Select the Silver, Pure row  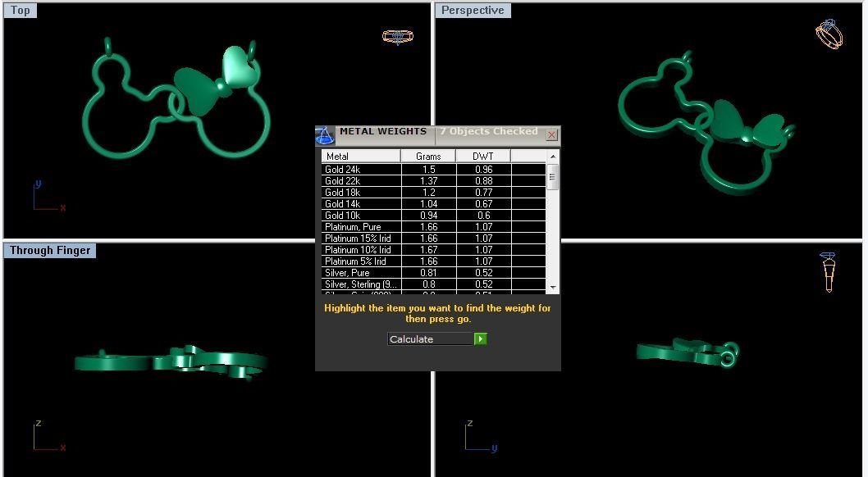[x=433, y=272]
